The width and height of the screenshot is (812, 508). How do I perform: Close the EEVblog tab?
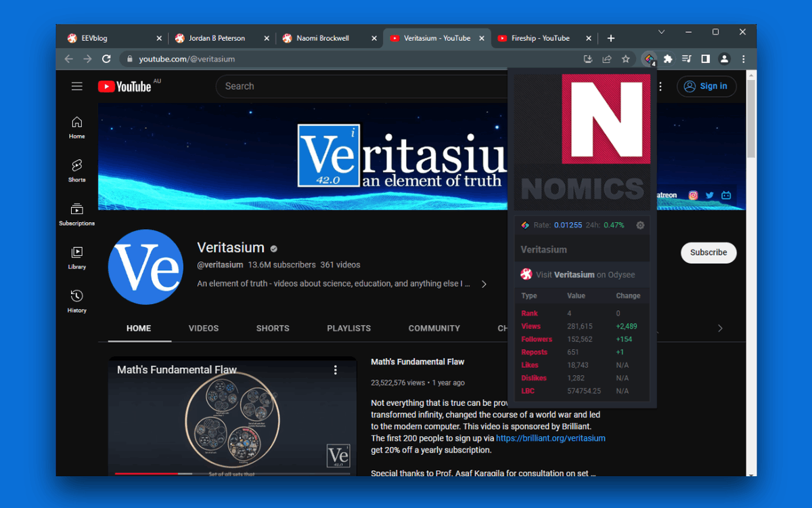pos(159,39)
